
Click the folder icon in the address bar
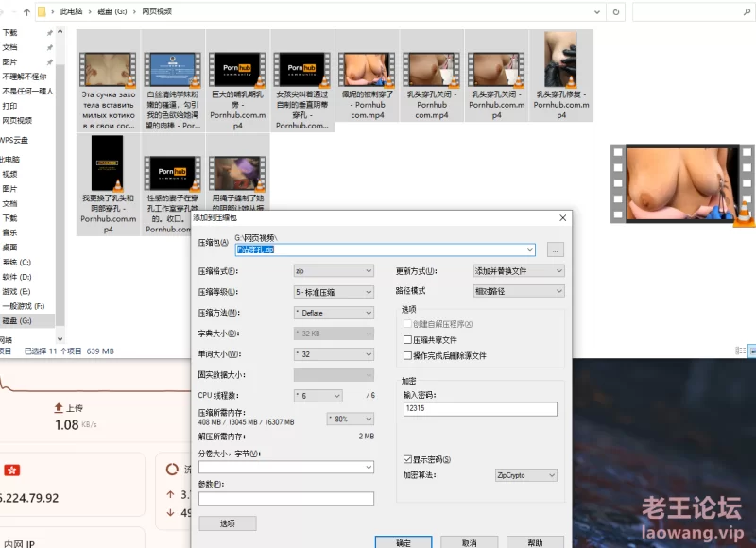(x=43, y=11)
